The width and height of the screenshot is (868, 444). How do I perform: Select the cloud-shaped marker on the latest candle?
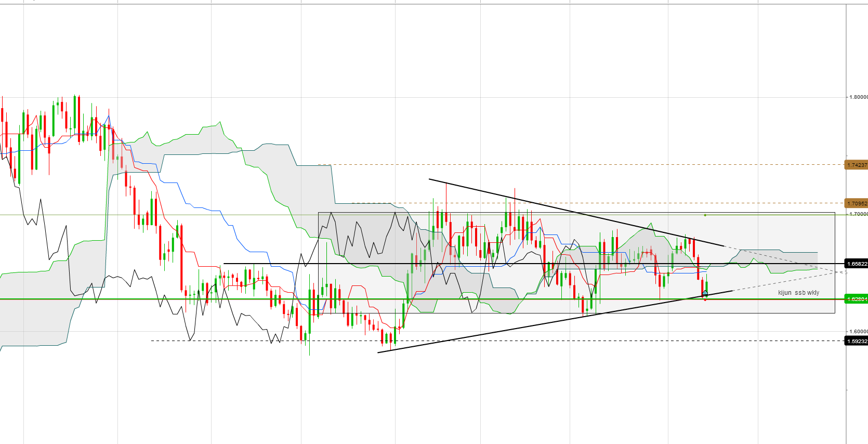point(705,293)
